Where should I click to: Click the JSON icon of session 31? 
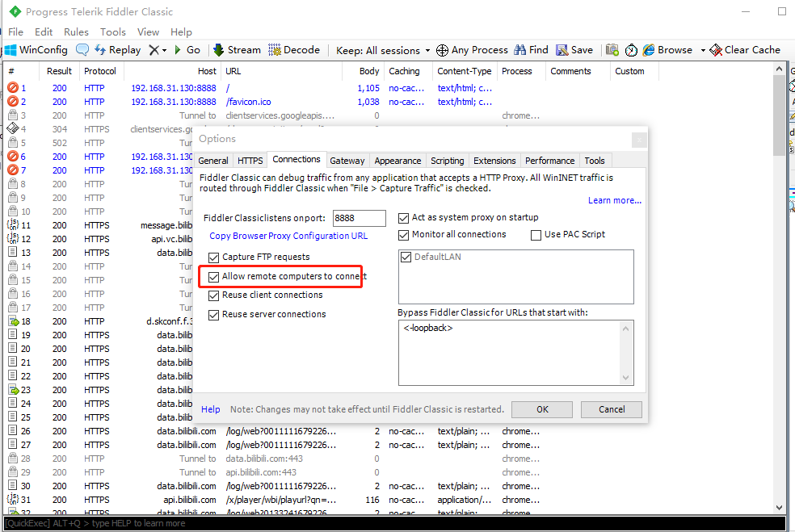13,500
